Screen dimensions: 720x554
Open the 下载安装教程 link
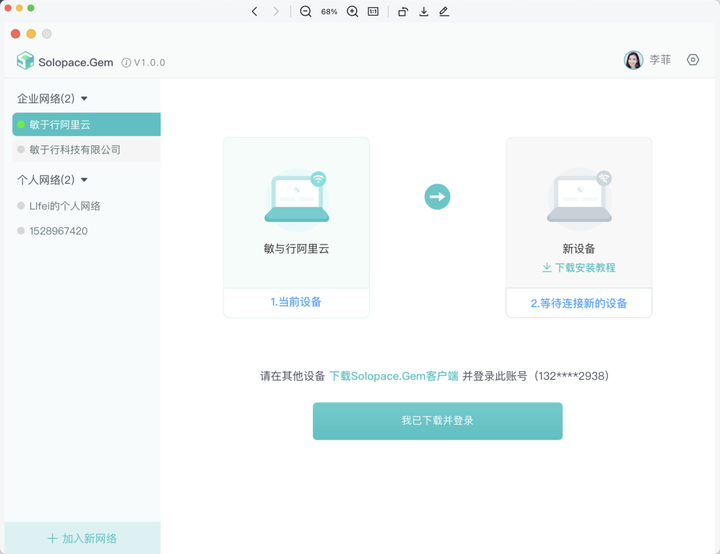click(584, 268)
